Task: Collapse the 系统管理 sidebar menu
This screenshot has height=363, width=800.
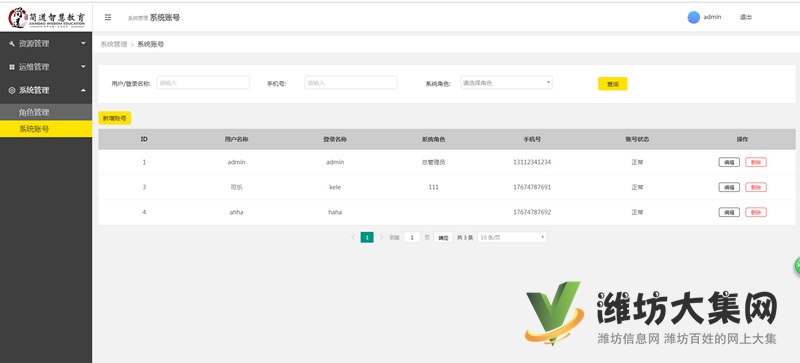Action: pyautogui.click(x=46, y=90)
